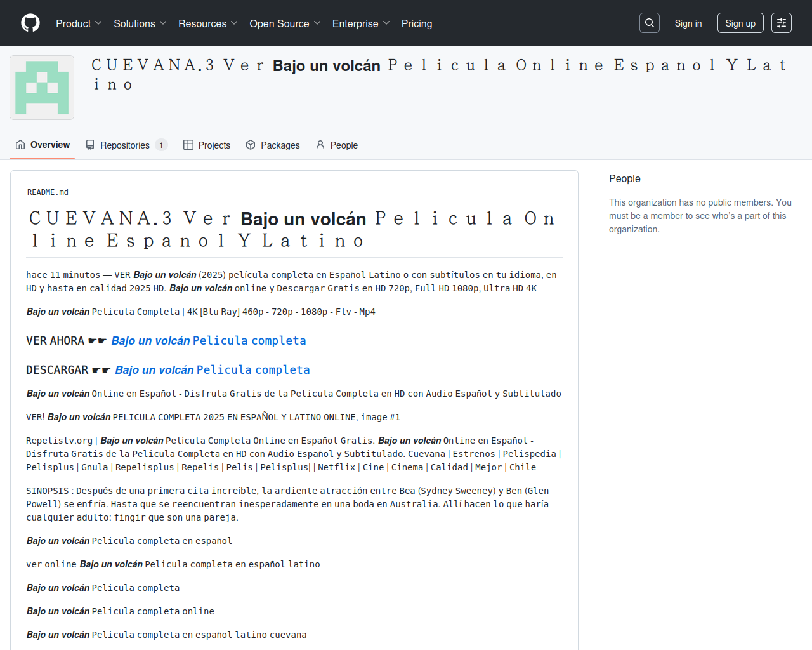Click the organization avatar image

tap(42, 88)
